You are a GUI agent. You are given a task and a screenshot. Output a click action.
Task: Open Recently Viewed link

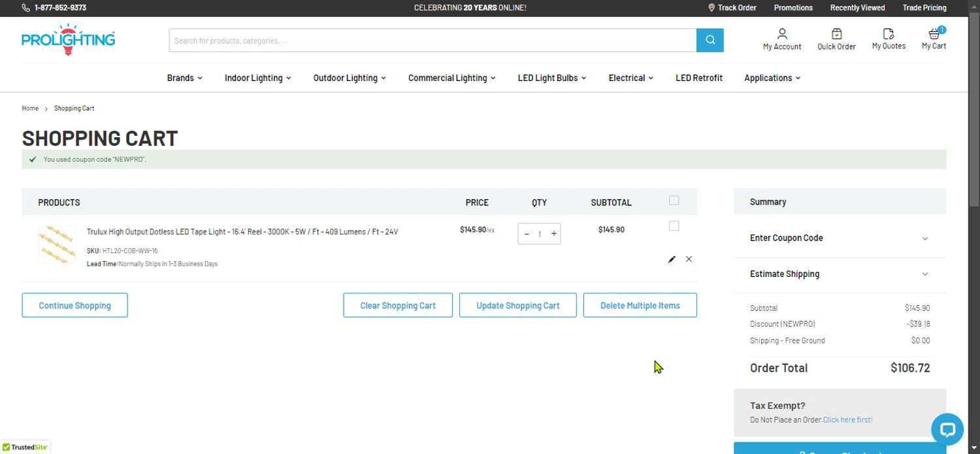click(857, 8)
